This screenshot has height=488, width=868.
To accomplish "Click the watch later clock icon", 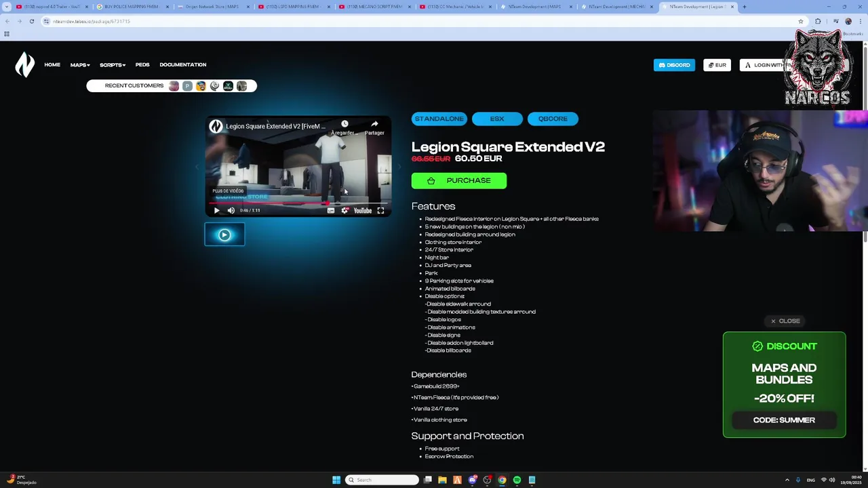I will coord(344,124).
